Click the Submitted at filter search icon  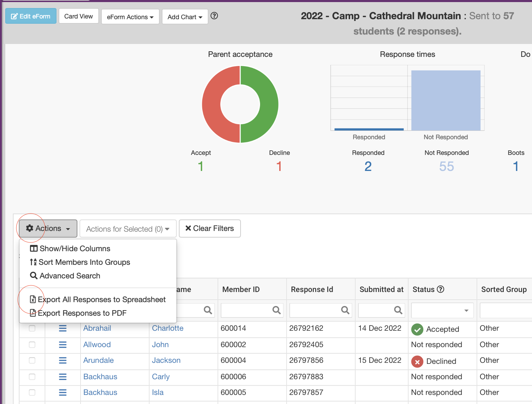pyautogui.click(x=398, y=310)
